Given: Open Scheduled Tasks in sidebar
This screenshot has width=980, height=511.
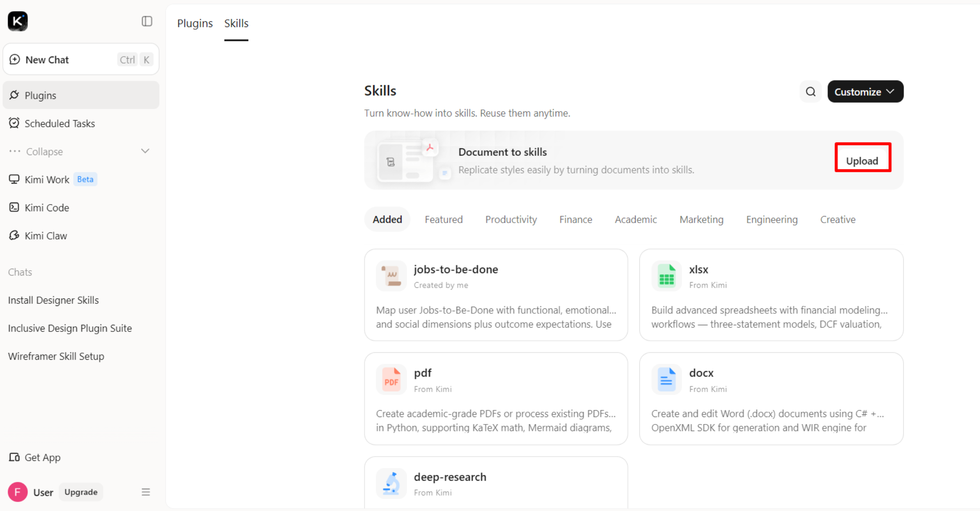Looking at the screenshot, I should click(81, 123).
